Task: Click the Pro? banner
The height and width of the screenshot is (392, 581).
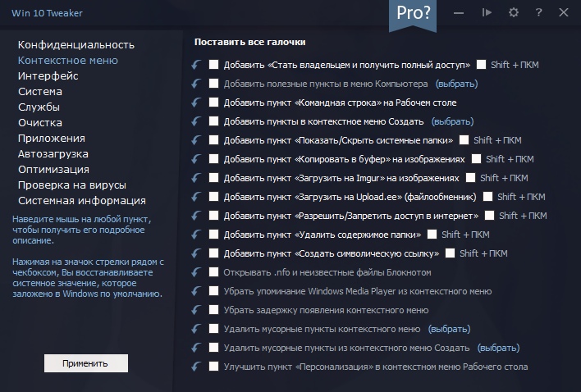Action: click(413, 15)
